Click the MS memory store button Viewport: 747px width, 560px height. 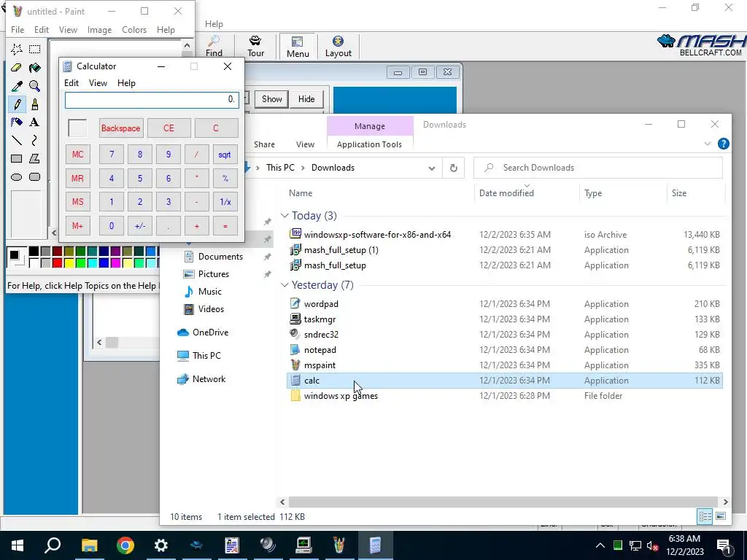[77, 202]
